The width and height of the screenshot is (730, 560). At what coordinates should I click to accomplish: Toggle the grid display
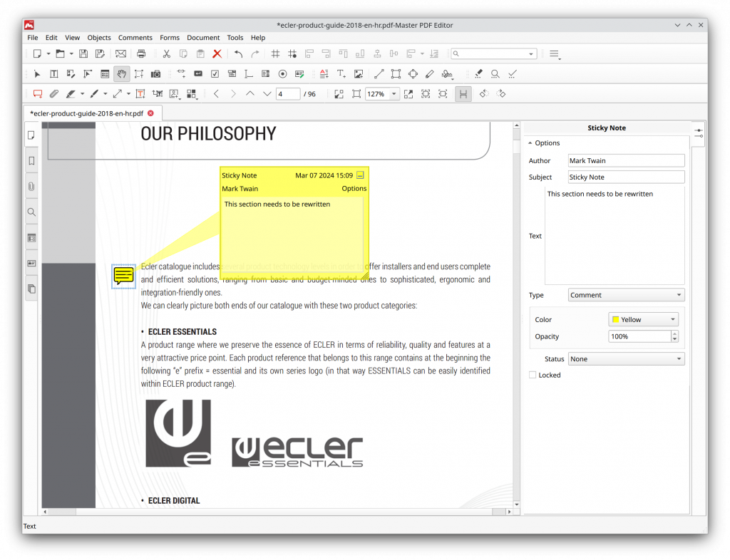pyautogui.click(x=275, y=53)
